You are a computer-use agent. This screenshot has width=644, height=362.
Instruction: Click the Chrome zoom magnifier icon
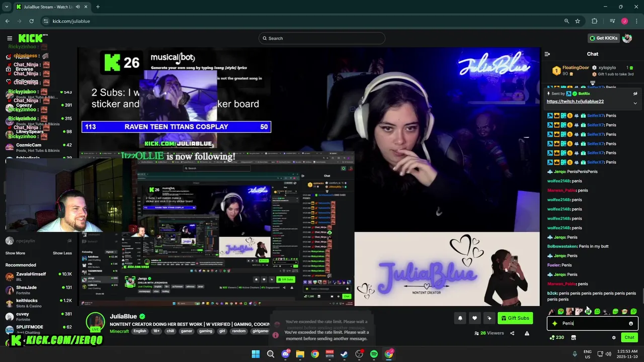567,21
